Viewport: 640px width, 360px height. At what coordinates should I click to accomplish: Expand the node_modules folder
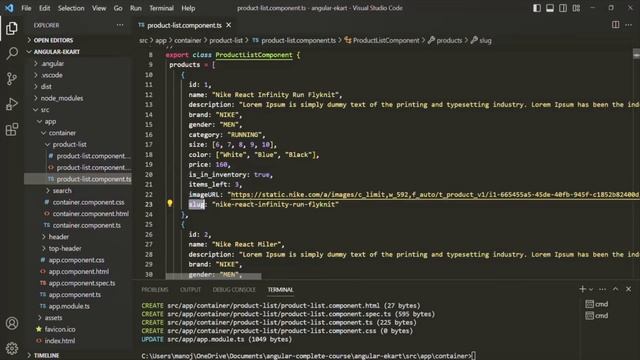(x=62, y=98)
